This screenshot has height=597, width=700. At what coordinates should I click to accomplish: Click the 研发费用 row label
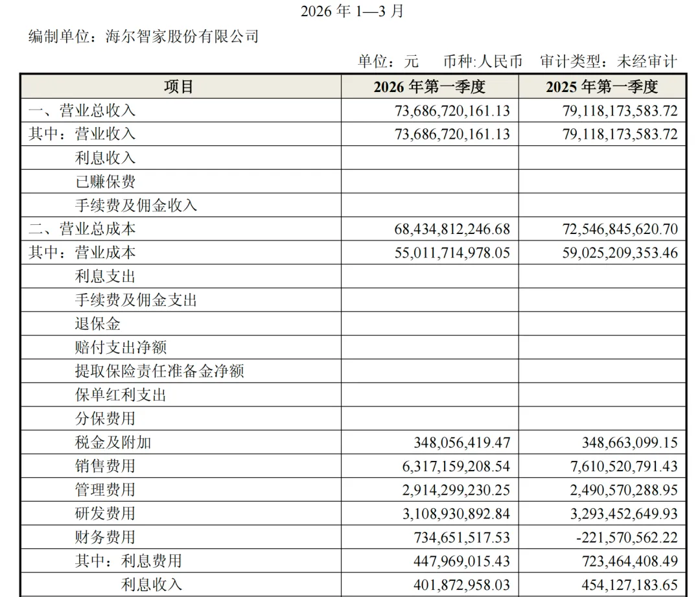106,513
